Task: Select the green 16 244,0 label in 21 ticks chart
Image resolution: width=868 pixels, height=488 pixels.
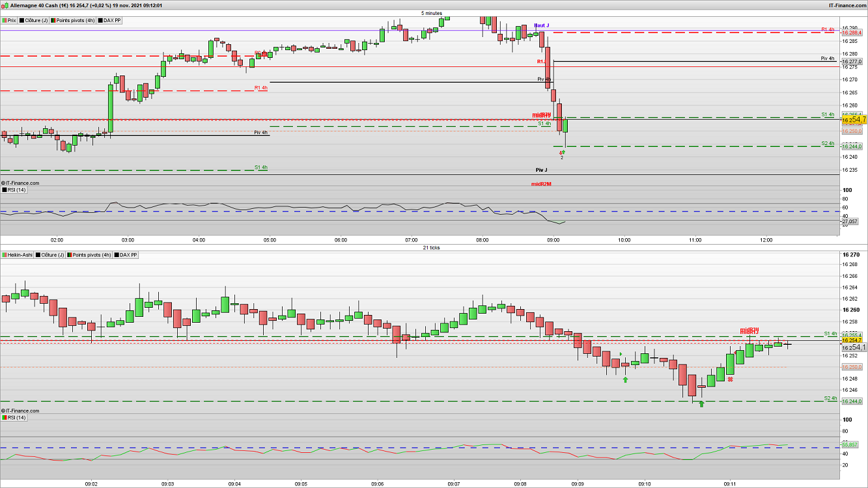Action: tap(852, 401)
